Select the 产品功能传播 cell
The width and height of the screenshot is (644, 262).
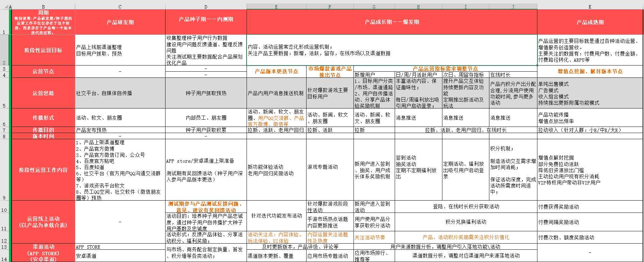point(590,118)
